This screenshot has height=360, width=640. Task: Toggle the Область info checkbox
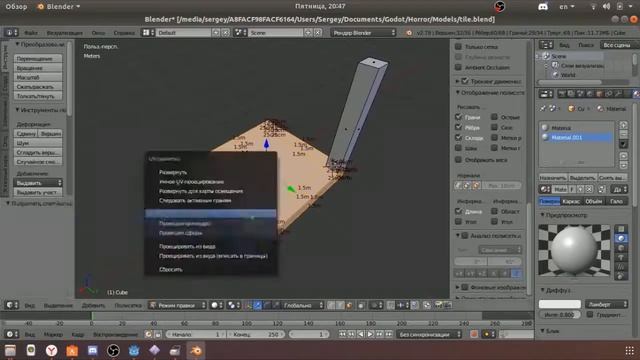pyautogui.click(x=494, y=211)
